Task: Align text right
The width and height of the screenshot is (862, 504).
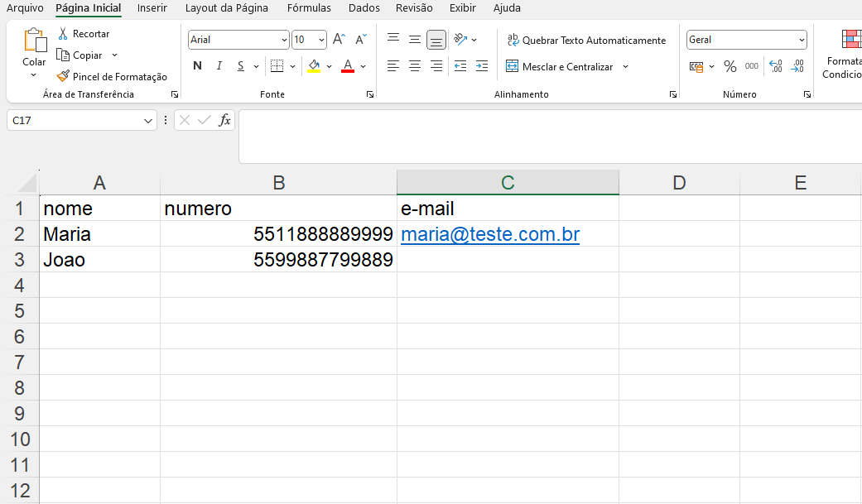Action: (x=436, y=66)
